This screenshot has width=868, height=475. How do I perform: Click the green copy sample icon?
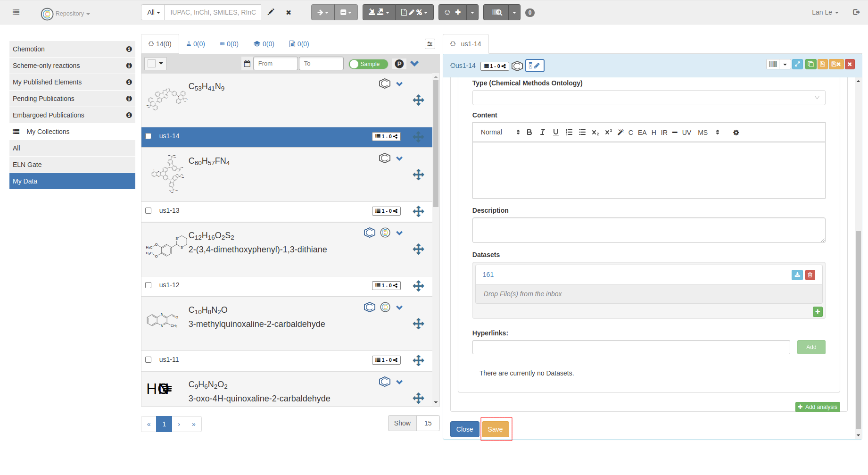[810, 65]
